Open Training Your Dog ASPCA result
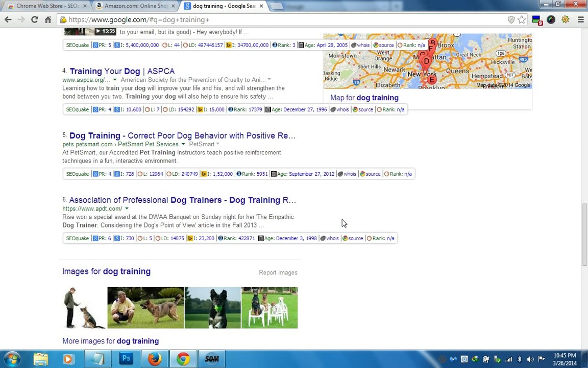This screenshot has height=368, width=588. [x=122, y=71]
